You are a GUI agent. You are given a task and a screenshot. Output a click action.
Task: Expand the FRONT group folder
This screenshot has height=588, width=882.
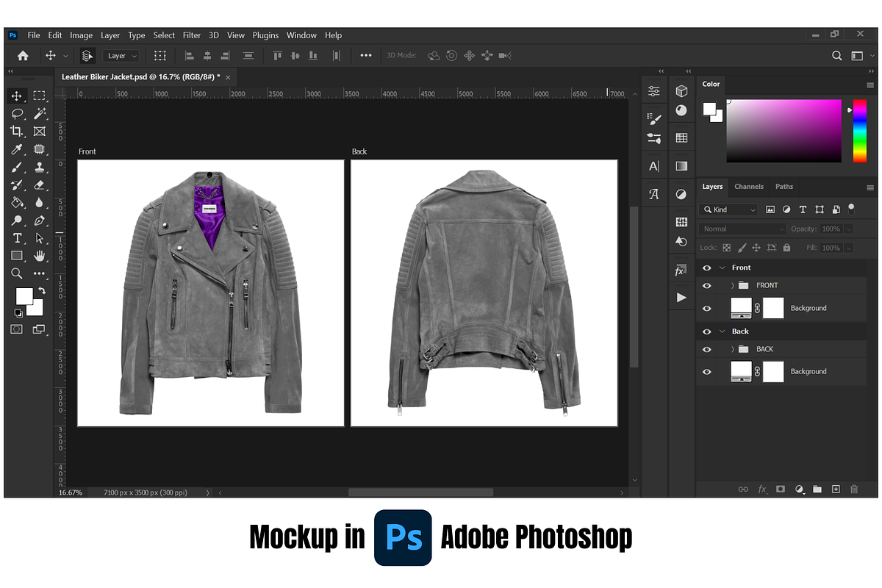[x=733, y=285]
